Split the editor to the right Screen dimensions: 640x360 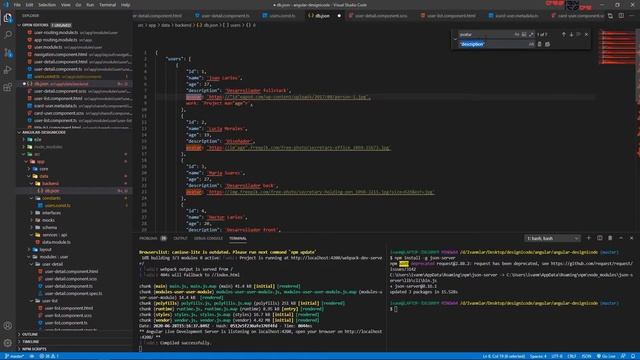click(x=621, y=16)
